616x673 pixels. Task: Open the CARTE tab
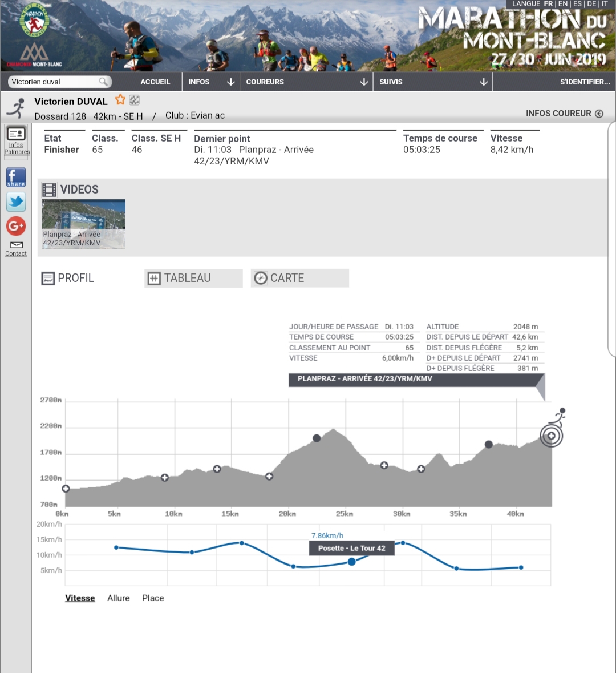tap(299, 278)
